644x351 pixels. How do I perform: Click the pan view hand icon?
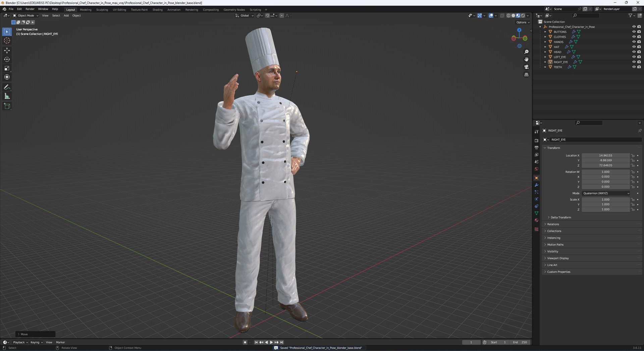coord(526,59)
